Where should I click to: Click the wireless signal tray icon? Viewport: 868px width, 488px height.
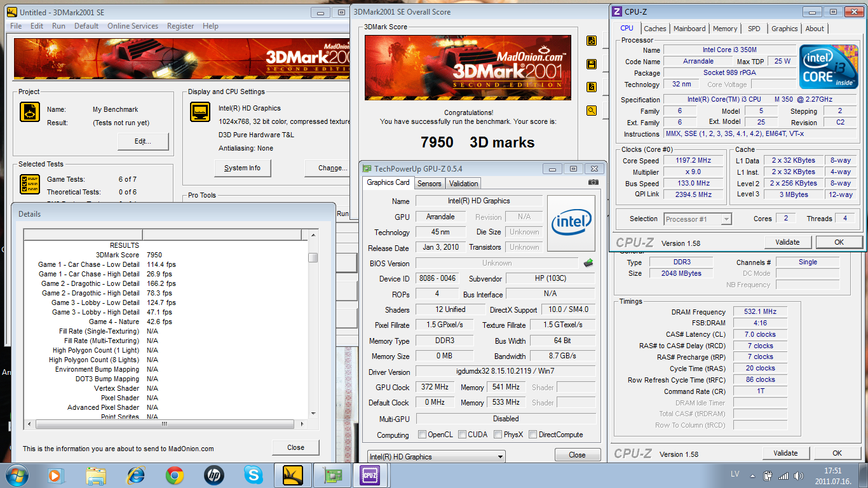783,475
